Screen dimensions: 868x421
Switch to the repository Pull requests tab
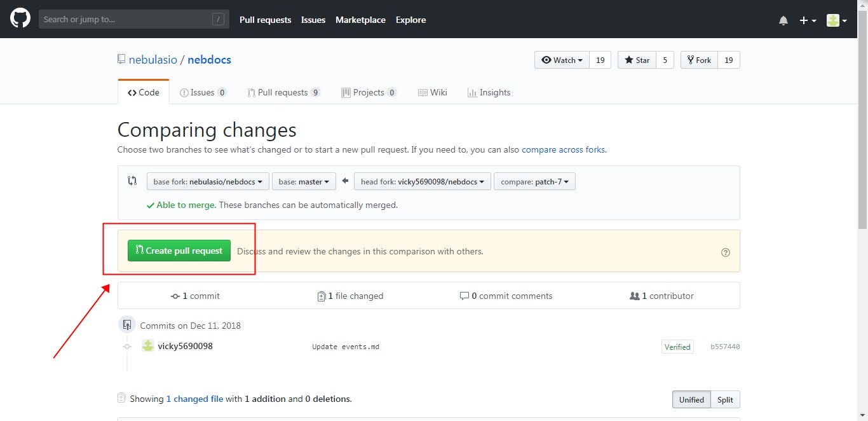[x=284, y=92]
